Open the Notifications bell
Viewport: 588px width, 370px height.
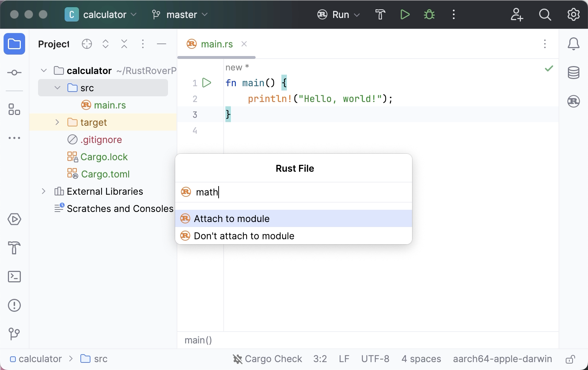[x=573, y=44]
